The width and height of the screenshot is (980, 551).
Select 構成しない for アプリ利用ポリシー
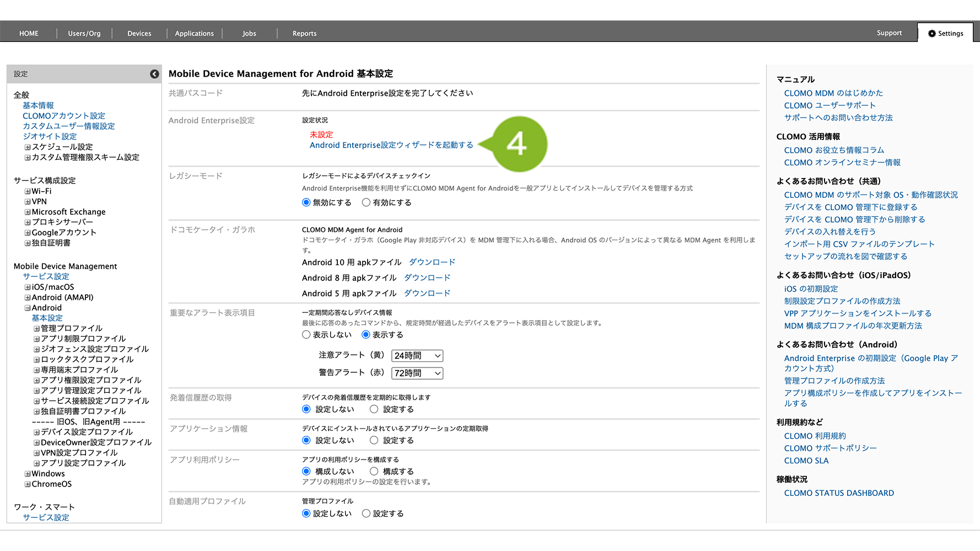pyautogui.click(x=306, y=471)
